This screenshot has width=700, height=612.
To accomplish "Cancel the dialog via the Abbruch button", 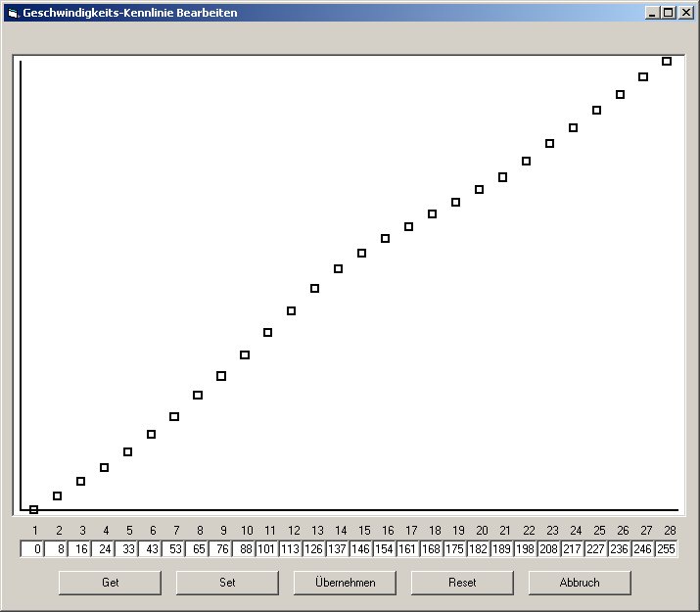I will coord(580,583).
